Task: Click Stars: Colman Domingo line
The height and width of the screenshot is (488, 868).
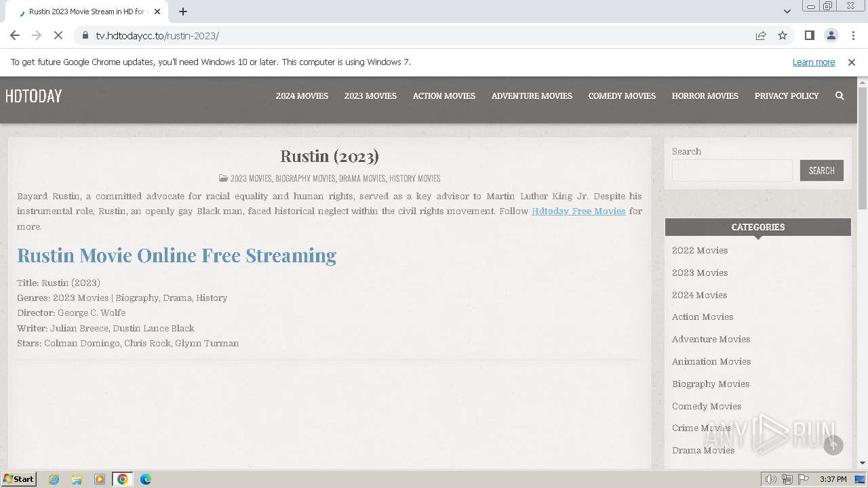Action: click(x=127, y=343)
